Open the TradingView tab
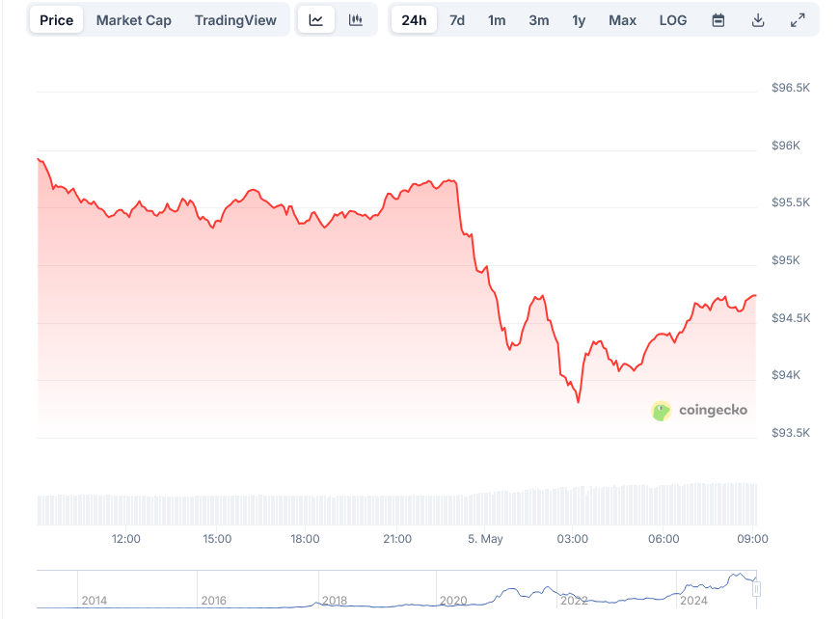Screen dimensions: 840x619 235,19
